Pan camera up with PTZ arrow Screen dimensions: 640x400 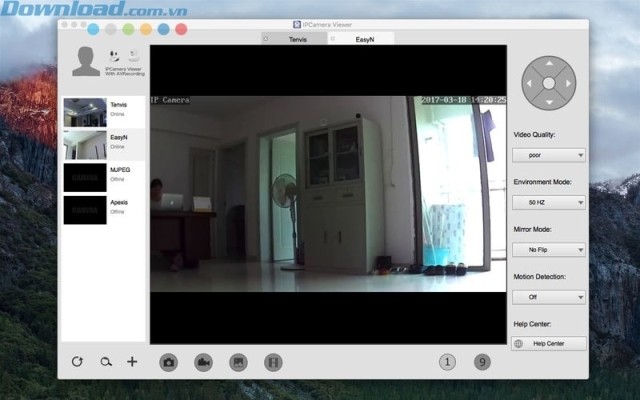point(547,64)
